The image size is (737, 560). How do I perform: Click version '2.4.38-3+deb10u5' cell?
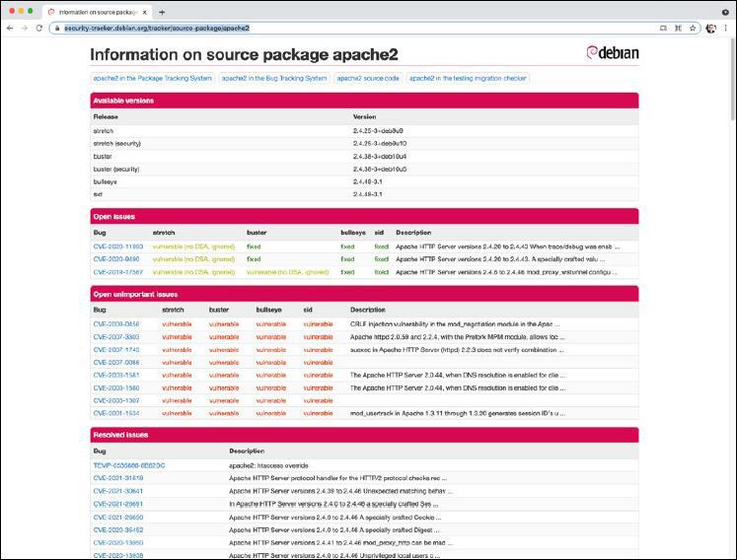click(x=380, y=170)
